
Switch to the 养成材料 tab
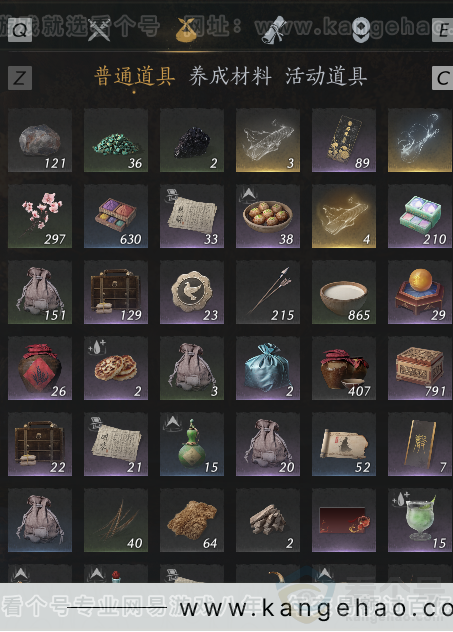click(230, 77)
